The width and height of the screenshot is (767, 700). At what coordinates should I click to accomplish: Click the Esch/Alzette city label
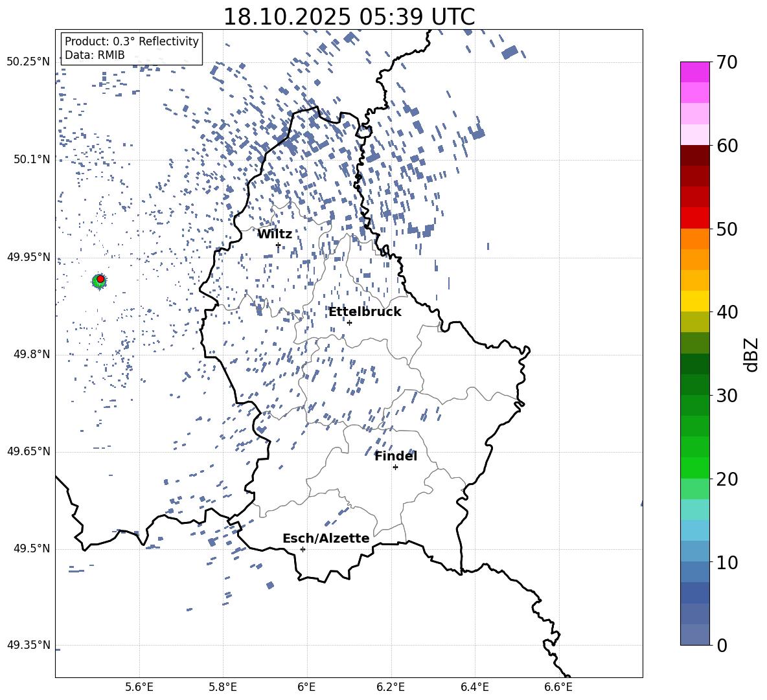coord(326,538)
